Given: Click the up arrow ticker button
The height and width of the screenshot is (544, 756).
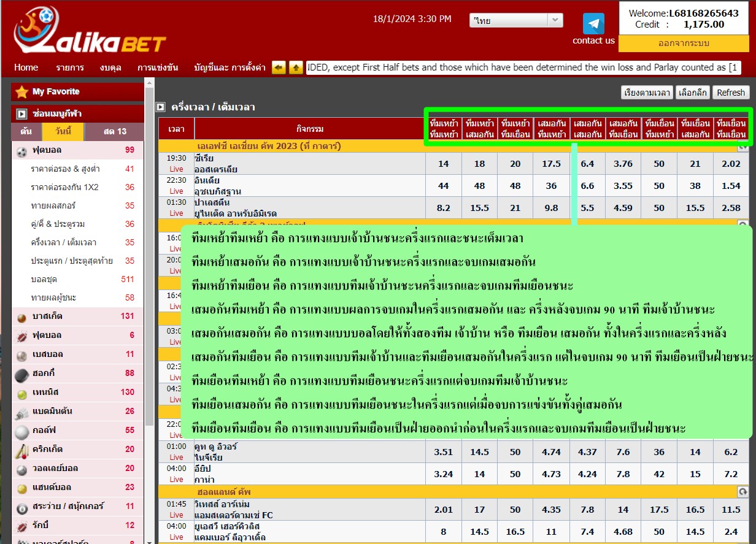Looking at the screenshot, I should click(296, 67).
